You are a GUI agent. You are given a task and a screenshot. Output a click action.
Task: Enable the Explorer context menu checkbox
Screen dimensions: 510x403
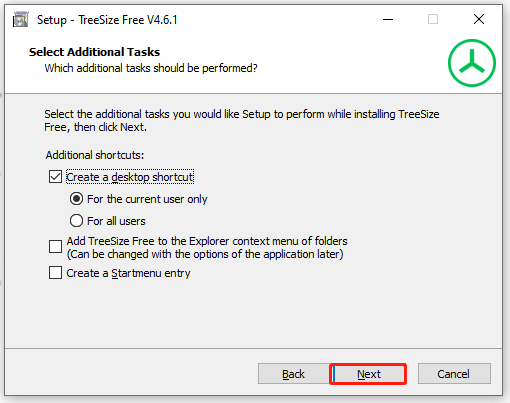(x=55, y=247)
